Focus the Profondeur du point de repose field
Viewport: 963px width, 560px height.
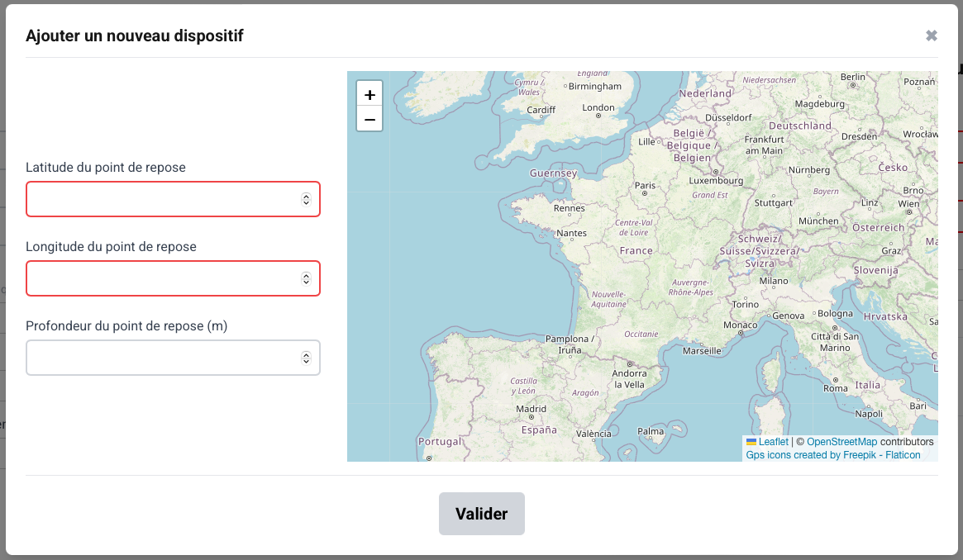pyautogui.click(x=173, y=358)
